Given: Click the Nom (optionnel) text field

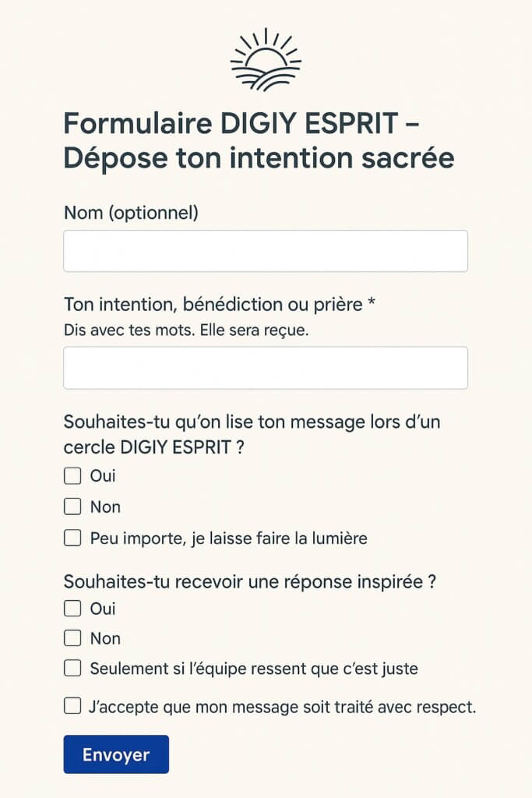Looking at the screenshot, I should (266, 251).
